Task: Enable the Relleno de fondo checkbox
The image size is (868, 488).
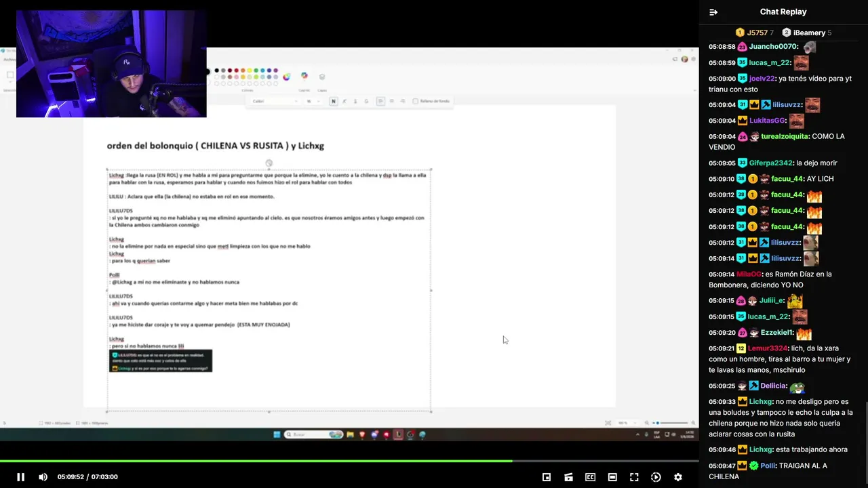Action: (x=415, y=101)
